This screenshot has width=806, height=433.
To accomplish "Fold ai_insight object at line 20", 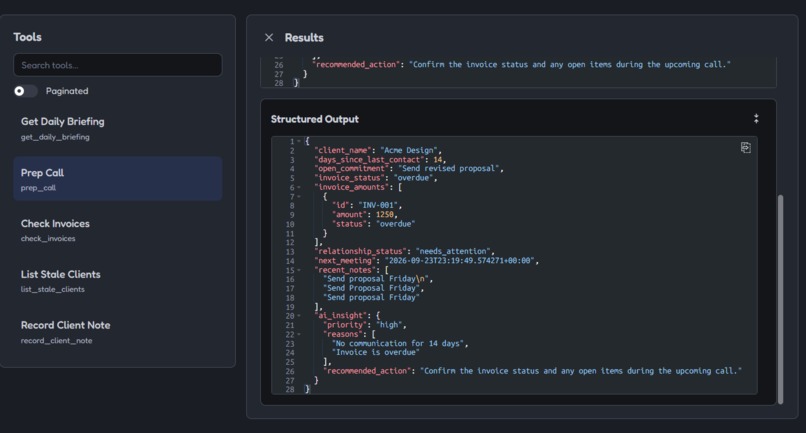I will click(x=299, y=316).
